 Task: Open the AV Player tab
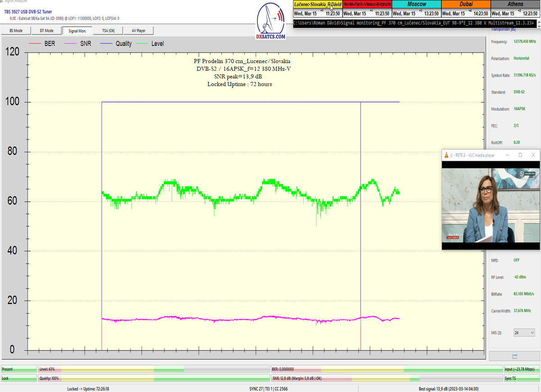click(x=138, y=31)
